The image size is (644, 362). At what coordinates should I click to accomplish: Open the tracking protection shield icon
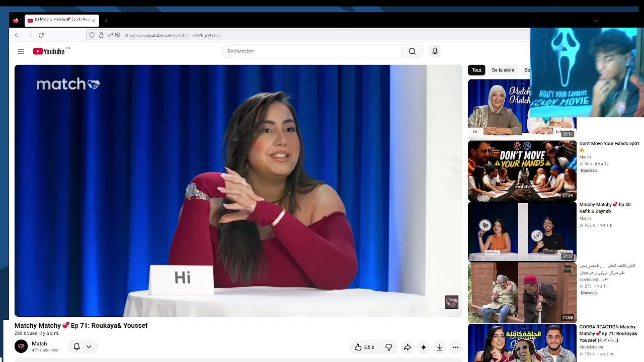[x=92, y=35]
